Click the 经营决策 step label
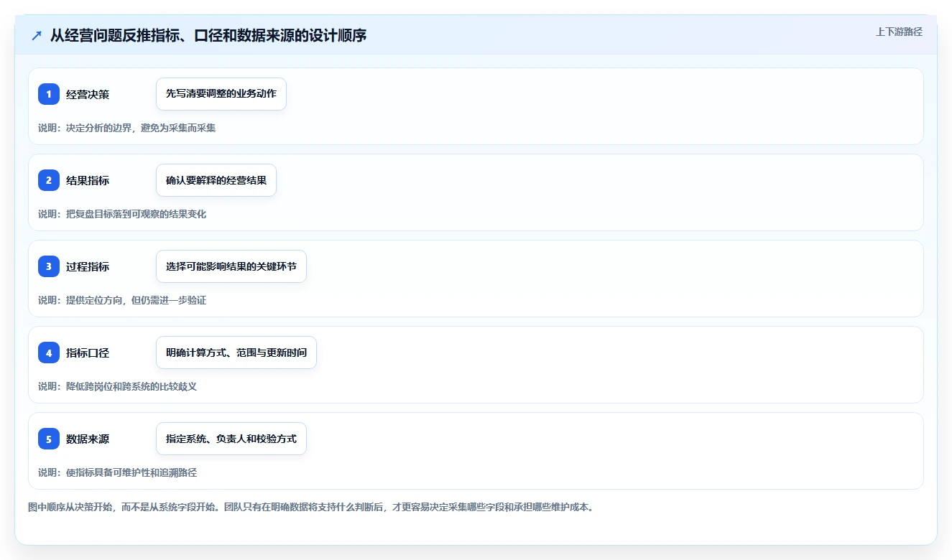The width and height of the screenshot is (952, 560). pos(88,95)
